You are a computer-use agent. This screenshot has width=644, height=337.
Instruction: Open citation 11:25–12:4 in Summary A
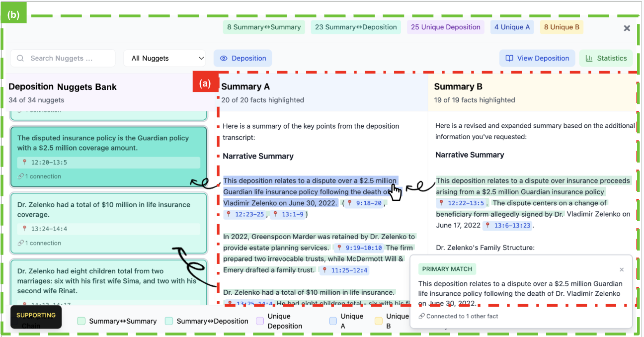pos(345,270)
